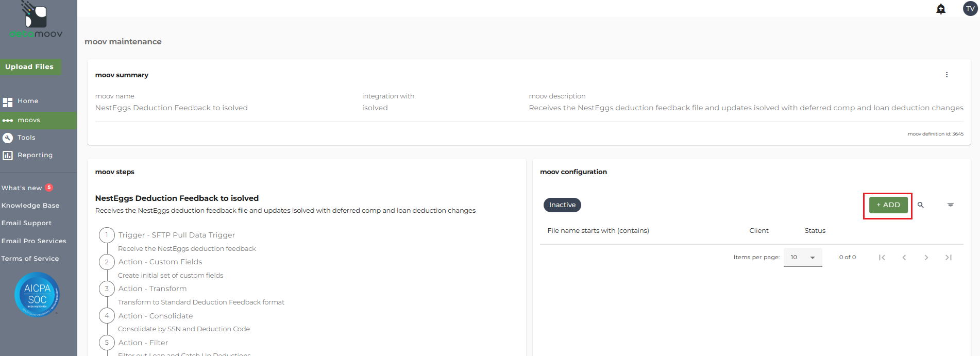980x356 pixels.
Task: Click the AICPA SOC badge
Action: pos(37,294)
